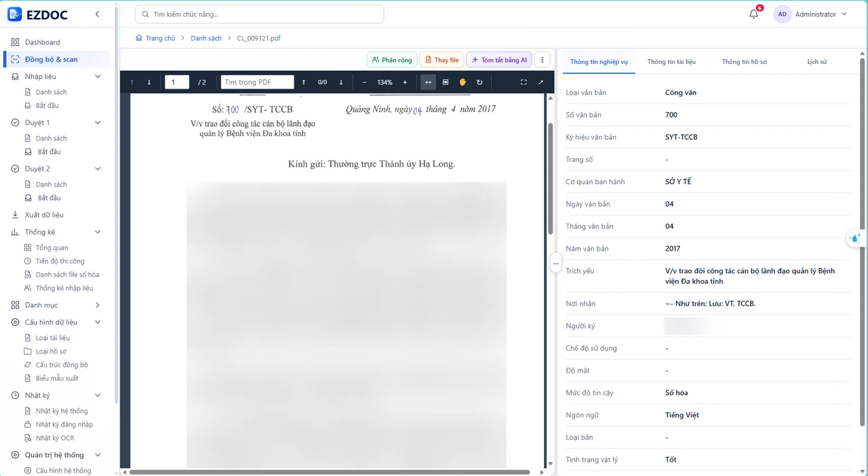The height and width of the screenshot is (476, 868).
Task: Click the floating water-drop assistant icon
Action: point(855,238)
